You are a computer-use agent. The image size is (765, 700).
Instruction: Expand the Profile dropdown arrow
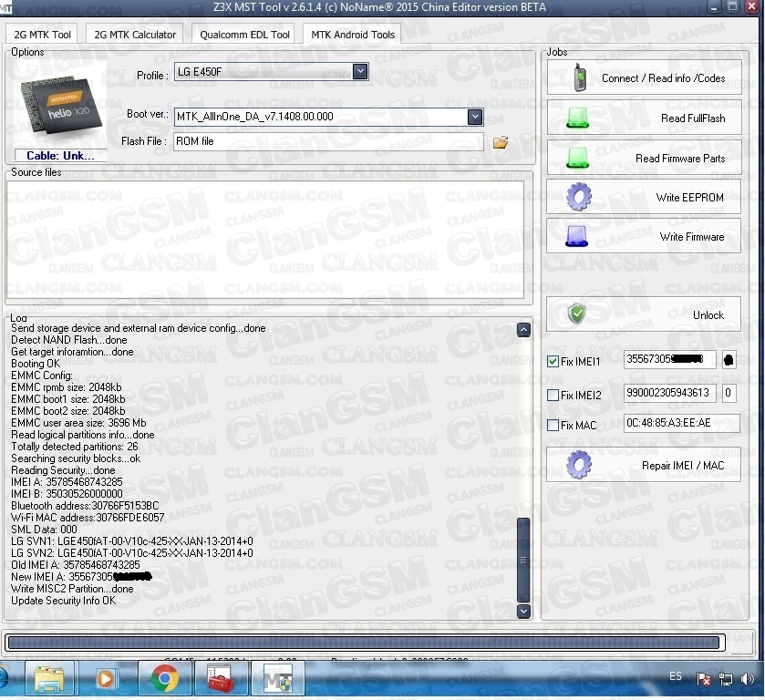pyautogui.click(x=360, y=72)
